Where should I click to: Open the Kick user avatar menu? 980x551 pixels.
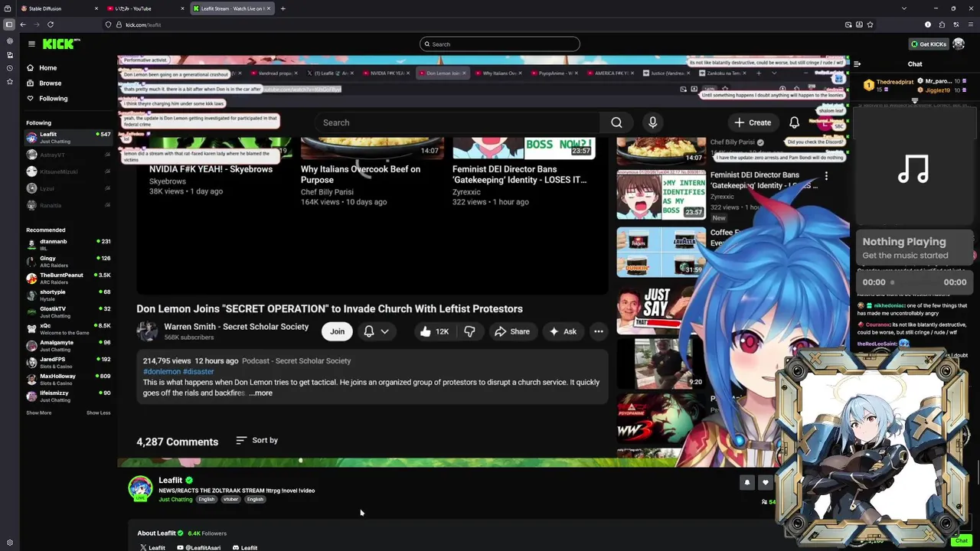(x=959, y=44)
